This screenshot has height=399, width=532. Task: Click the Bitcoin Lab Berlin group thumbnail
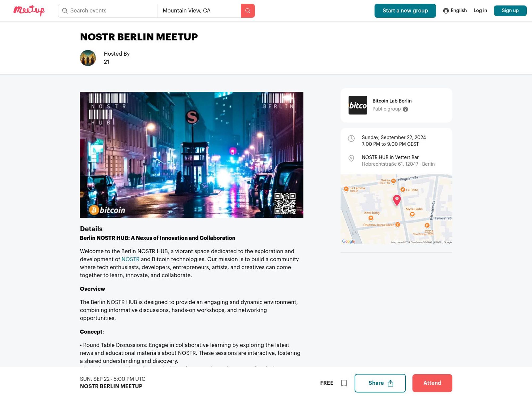357,105
